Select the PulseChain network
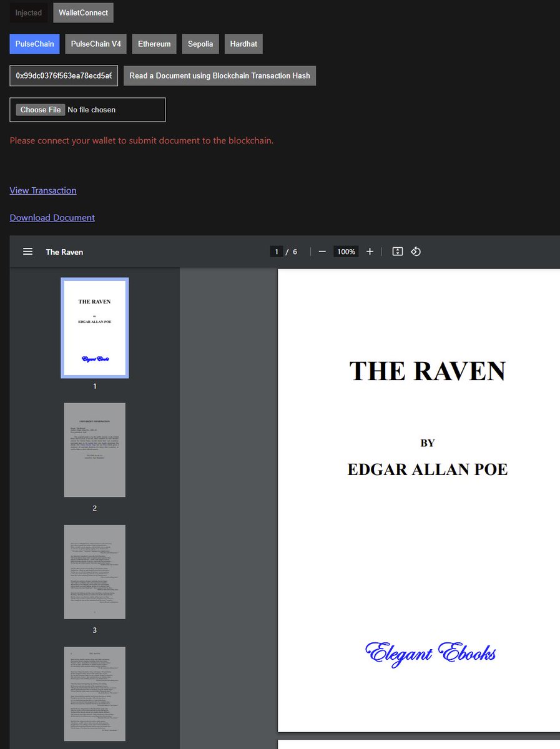The width and height of the screenshot is (560, 749). coord(34,44)
